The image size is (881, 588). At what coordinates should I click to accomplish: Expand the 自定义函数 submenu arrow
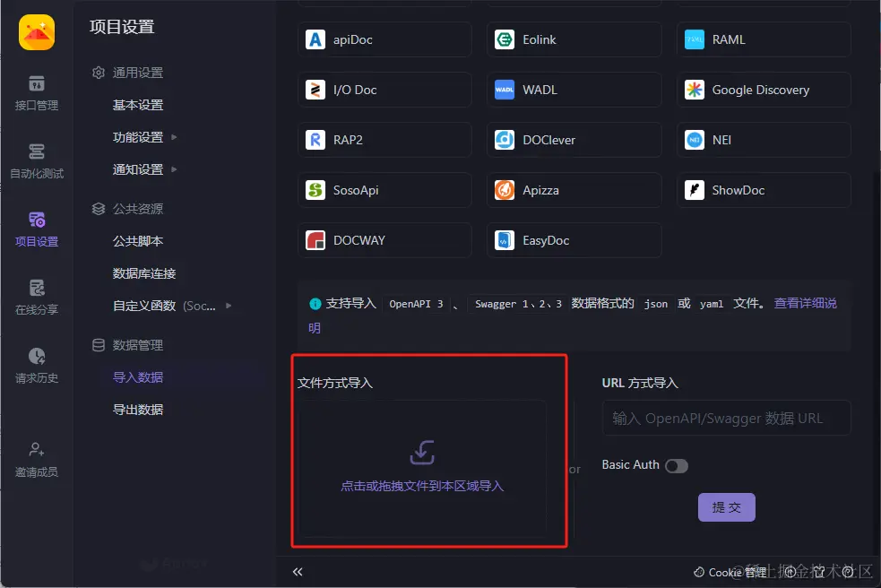(229, 306)
